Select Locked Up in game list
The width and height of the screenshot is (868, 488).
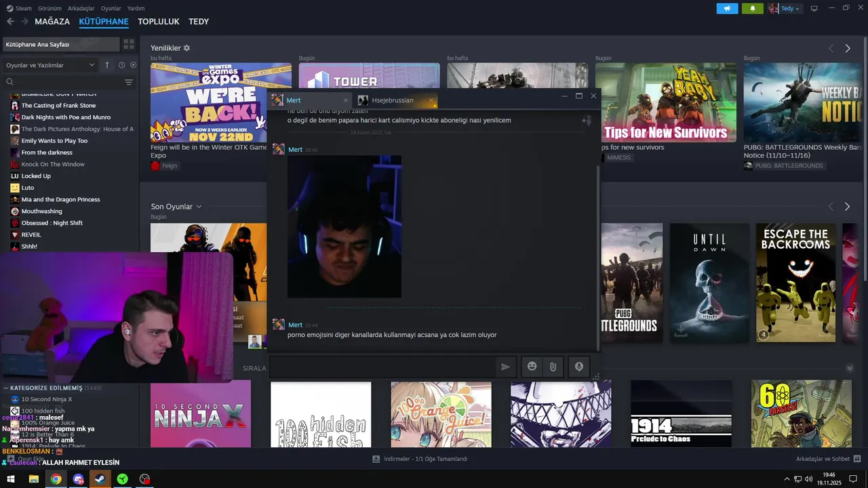(36, 176)
